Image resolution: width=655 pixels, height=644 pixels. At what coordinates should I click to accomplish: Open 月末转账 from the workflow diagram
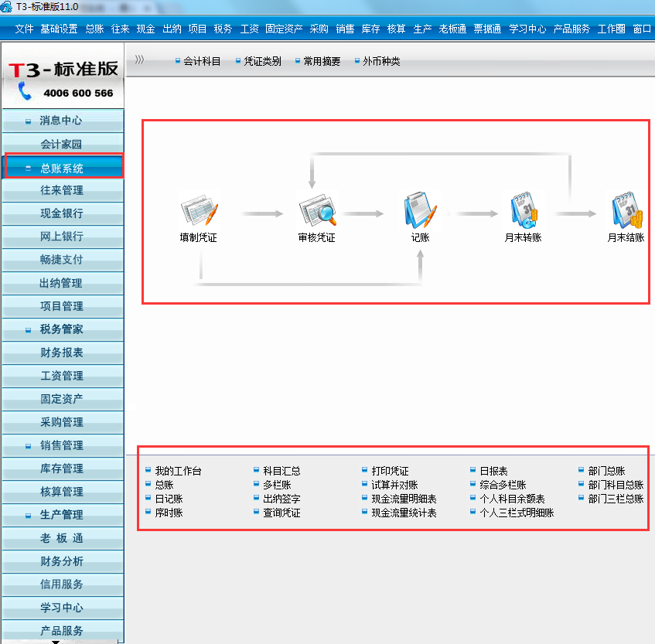tap(523, 209)
